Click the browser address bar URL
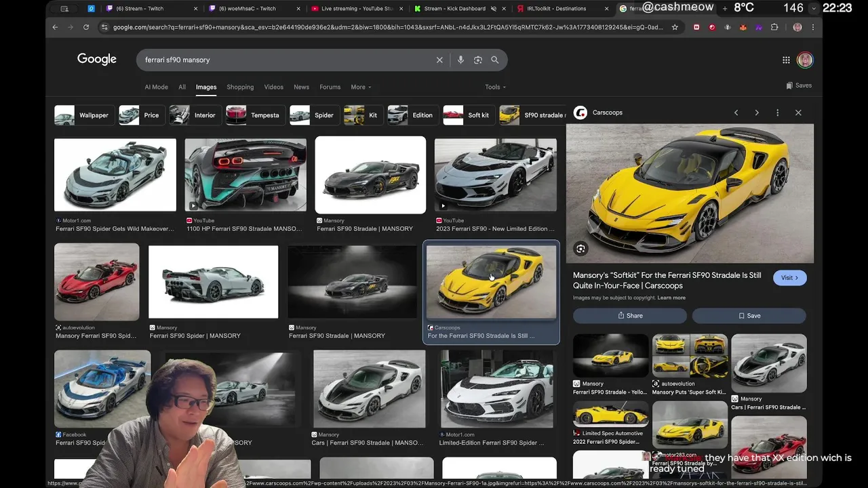 (x=387, y=27)
